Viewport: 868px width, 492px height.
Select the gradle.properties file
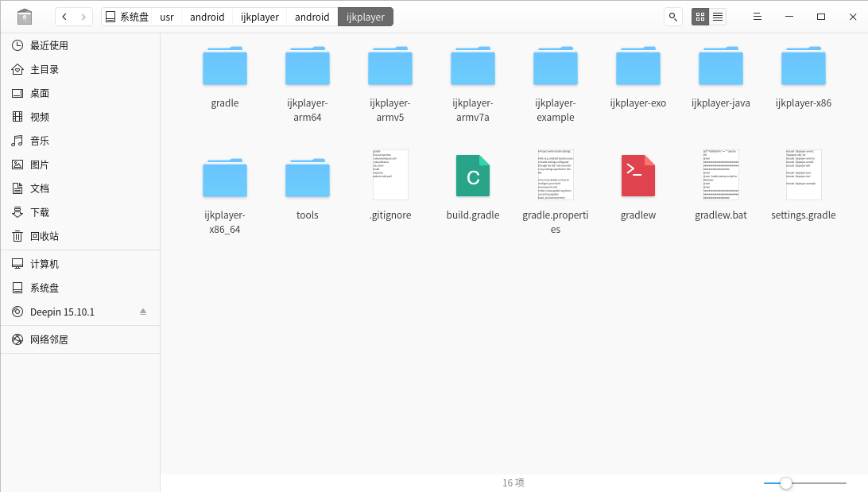coord(556,175)
